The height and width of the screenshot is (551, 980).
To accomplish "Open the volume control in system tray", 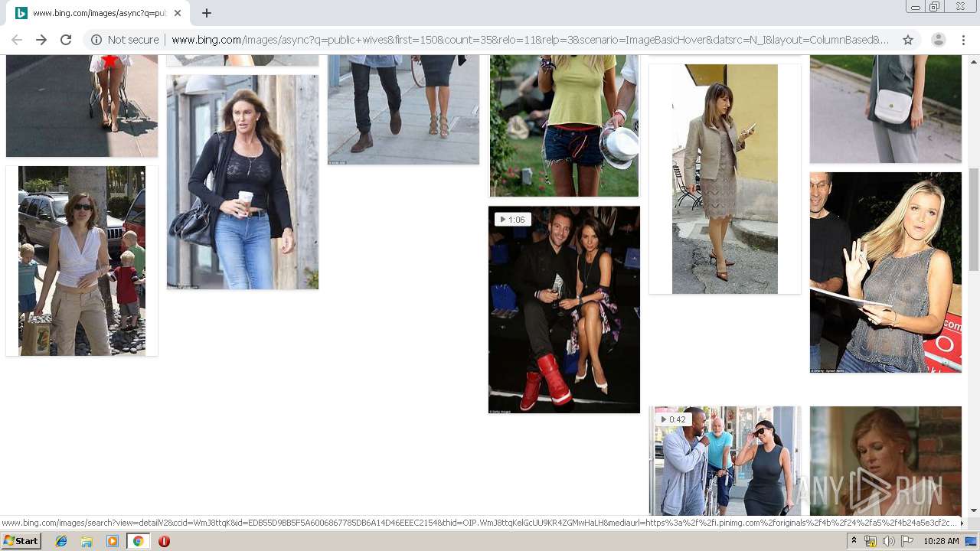I will coord(888,541).
